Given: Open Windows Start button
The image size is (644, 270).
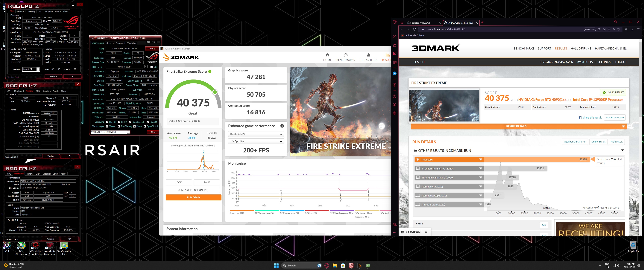Looking at the screenshot, I should point(276,265).
